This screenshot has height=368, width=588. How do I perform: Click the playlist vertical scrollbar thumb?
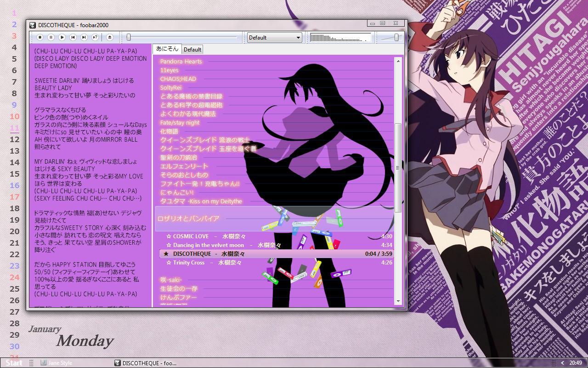coord(398,168)
